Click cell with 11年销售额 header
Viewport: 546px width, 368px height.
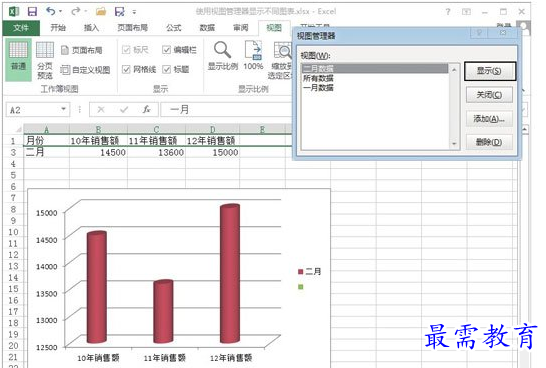click(x=156, y=140)
